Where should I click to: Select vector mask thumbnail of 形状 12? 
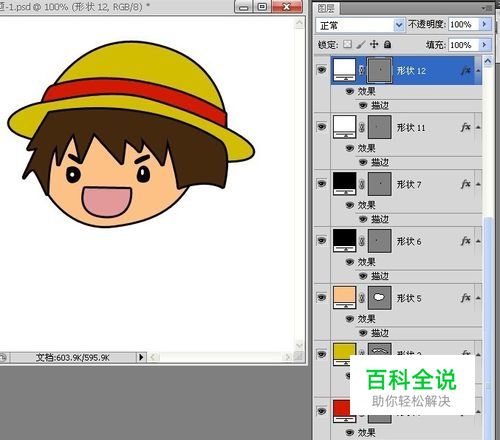pyautogui.click(x=380, y=70)
